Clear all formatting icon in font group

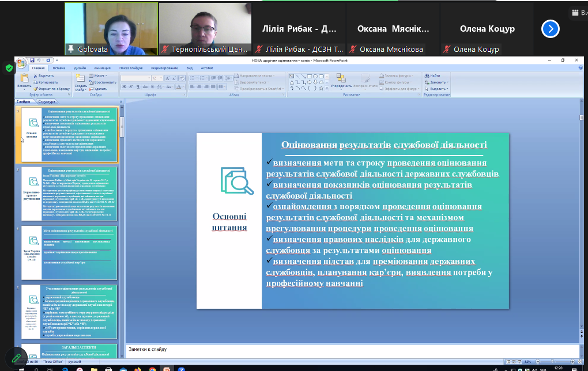coord(182,78)
